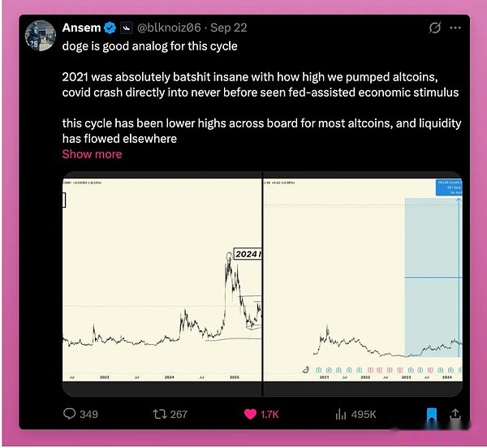
Task: Reply using the comment bubble icon
Action: [x=69, y=414]
